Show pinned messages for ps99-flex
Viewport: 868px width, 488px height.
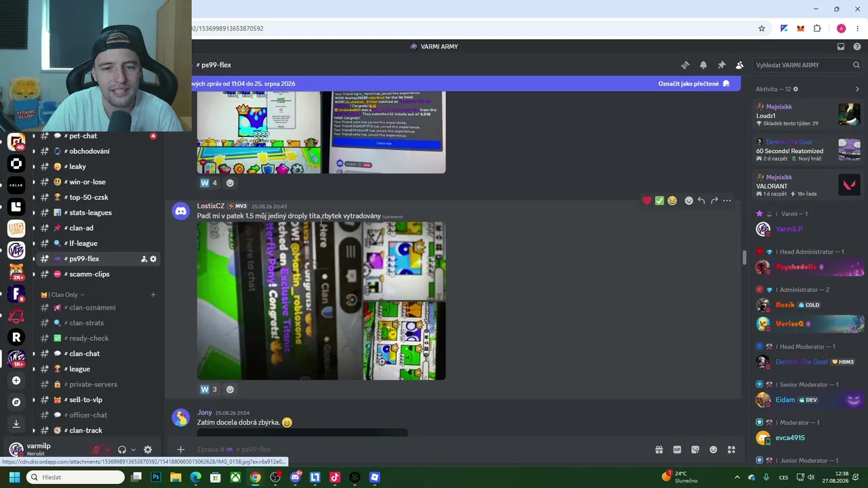click(722, 65)
